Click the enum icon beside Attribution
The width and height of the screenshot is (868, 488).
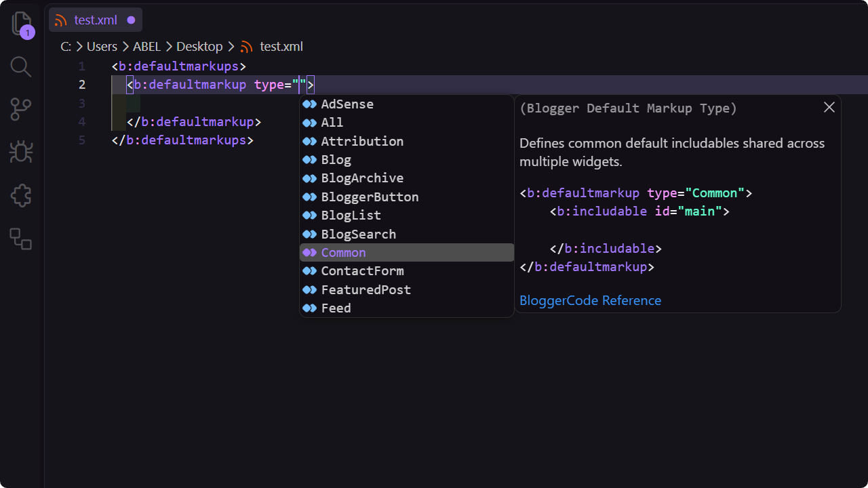pyautogui.click(x=310, y=141)
